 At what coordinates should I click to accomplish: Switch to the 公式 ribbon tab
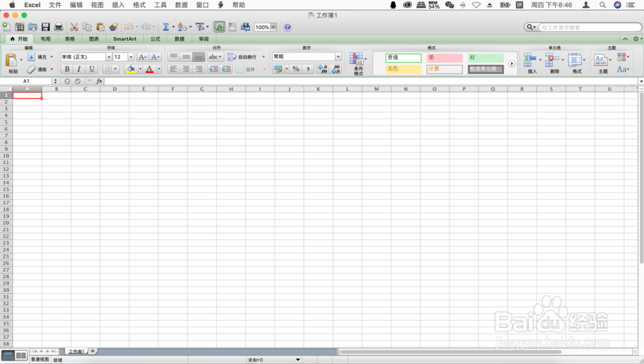pyautogui.click(x=155, y=39)
